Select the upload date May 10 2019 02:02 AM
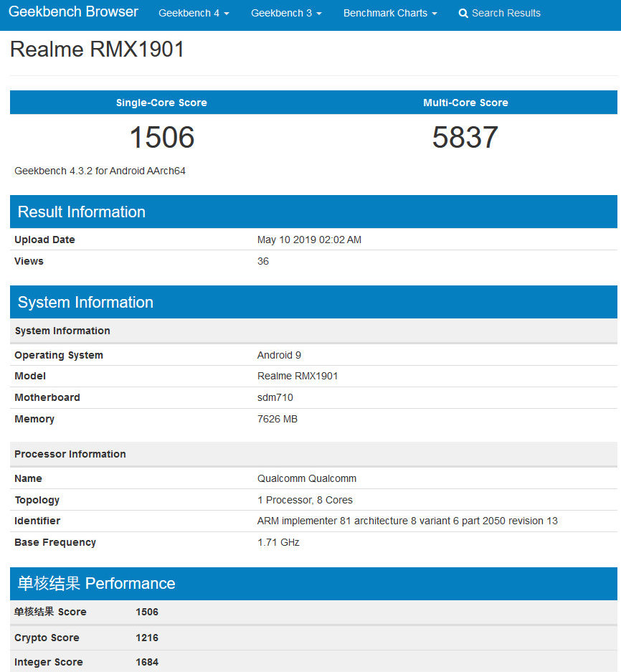Viewport: 621px width, 672px height. (x=309, y=240)
